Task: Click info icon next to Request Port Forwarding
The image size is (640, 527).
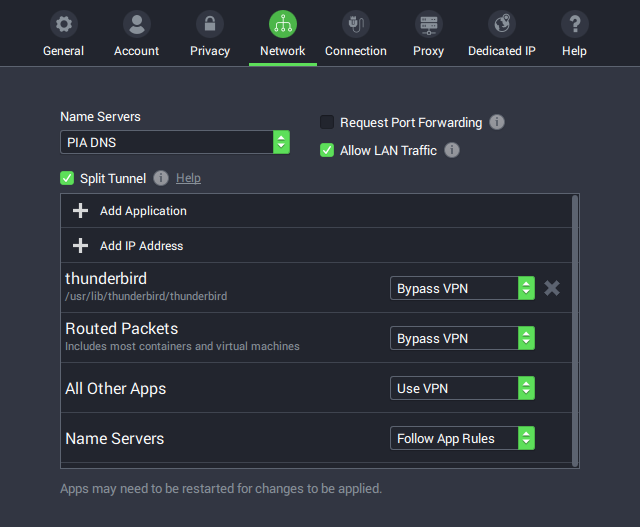Action: click(497, 122)
